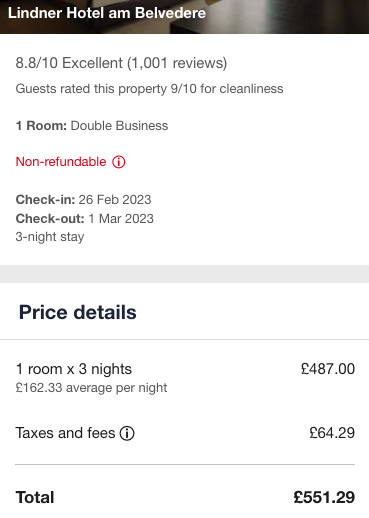
Task: Open the 8.8/10 Excellent reviews rating
Action: click(x=121, y=63)
